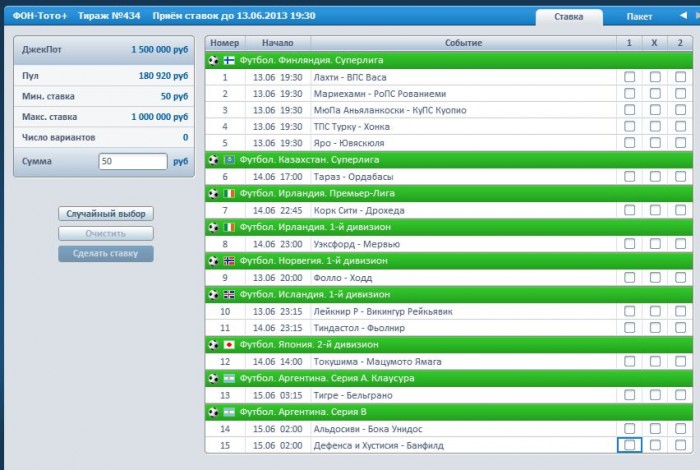Click the Finland flag icon in Суперлига header

229,60
